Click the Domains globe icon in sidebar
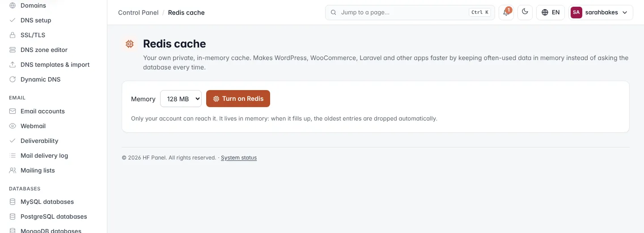 click(13, 5)
